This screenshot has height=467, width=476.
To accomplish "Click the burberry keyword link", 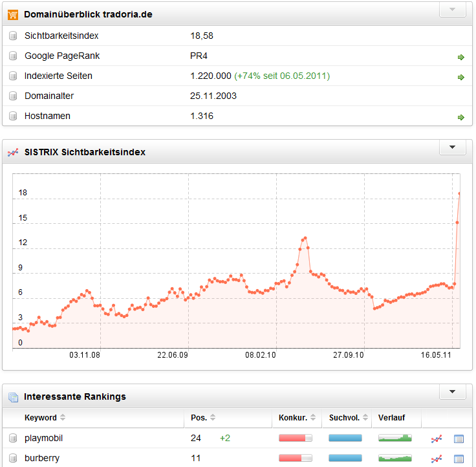I will click(x=41, y=459).
